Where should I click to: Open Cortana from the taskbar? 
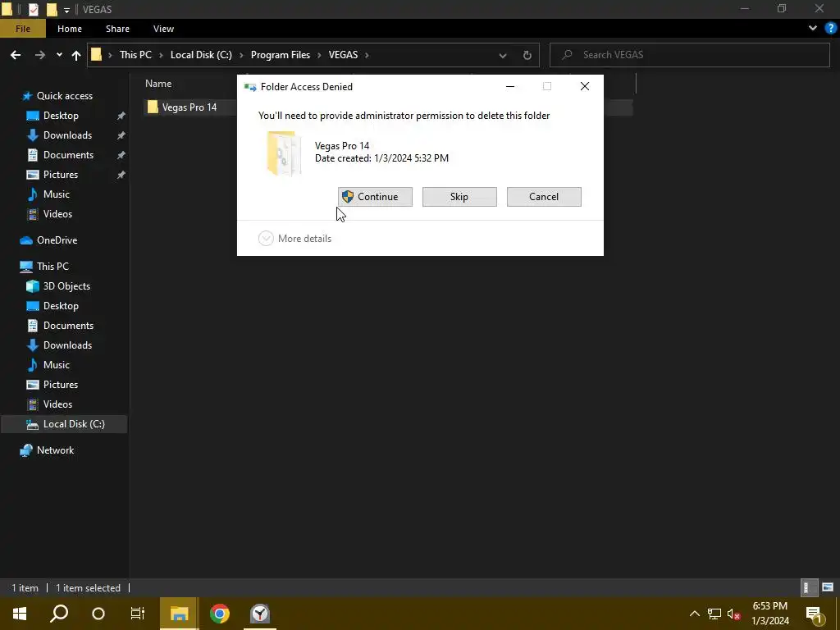[x=98, y=614]
